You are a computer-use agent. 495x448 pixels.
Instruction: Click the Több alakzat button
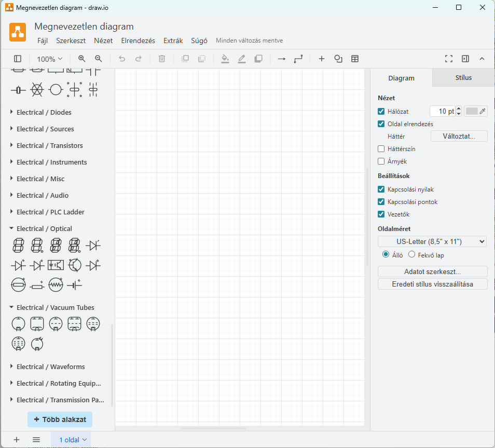click(60, 419)
